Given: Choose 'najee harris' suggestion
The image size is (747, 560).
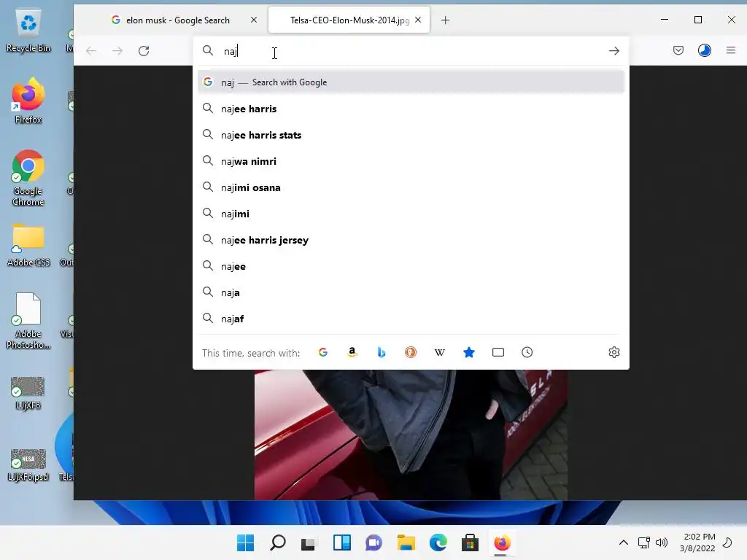Looking at the screenshot, I should click(411, 109).
